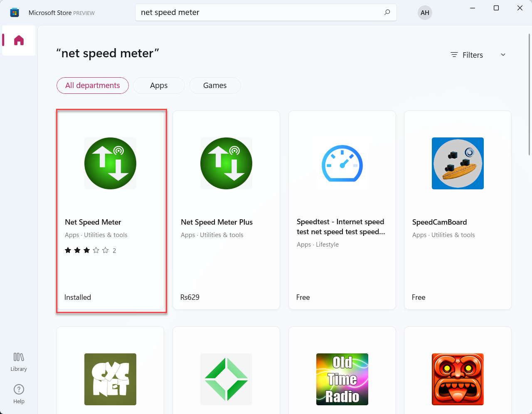The image size is (532, 414).
Task: Open Speedtest gauge app icon
Action: point(342,163)
